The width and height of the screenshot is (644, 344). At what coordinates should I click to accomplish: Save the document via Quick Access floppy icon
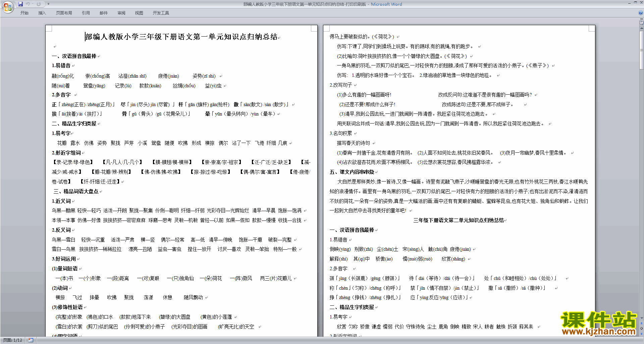(20, 4)
